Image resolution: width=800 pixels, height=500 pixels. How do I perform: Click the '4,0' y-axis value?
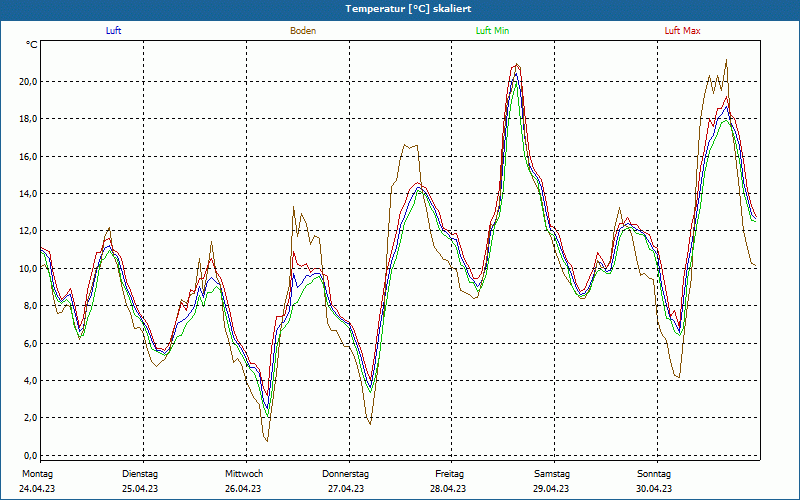(30, 381)
